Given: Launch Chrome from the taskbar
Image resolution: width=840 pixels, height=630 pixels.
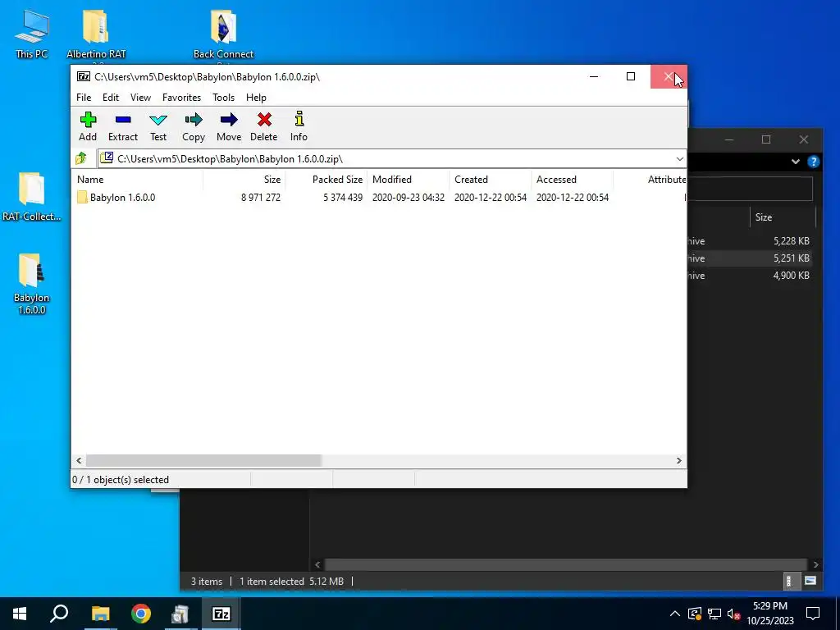Looking at the screenshot, I should point(141,614).
